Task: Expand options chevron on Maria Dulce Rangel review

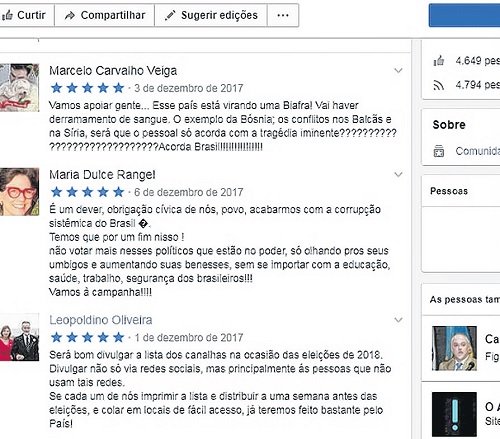Action: tap(398, 174)
